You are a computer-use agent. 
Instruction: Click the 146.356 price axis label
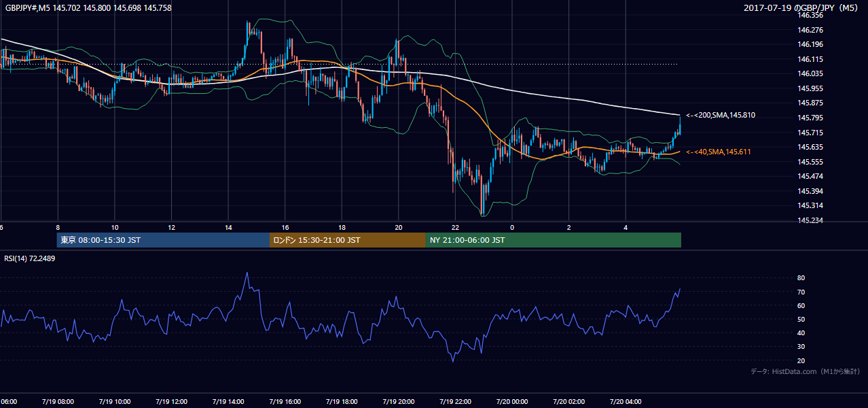(810, 15)
